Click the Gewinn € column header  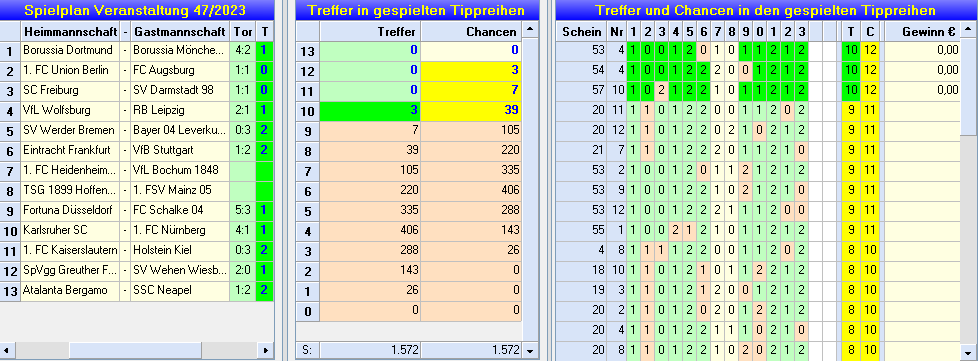(x=922, y=31)
